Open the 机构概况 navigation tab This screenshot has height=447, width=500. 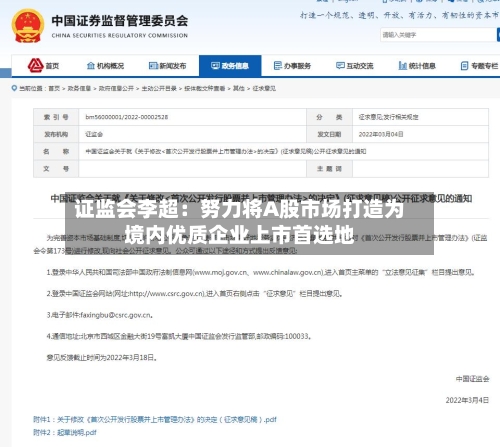point(105,66)
